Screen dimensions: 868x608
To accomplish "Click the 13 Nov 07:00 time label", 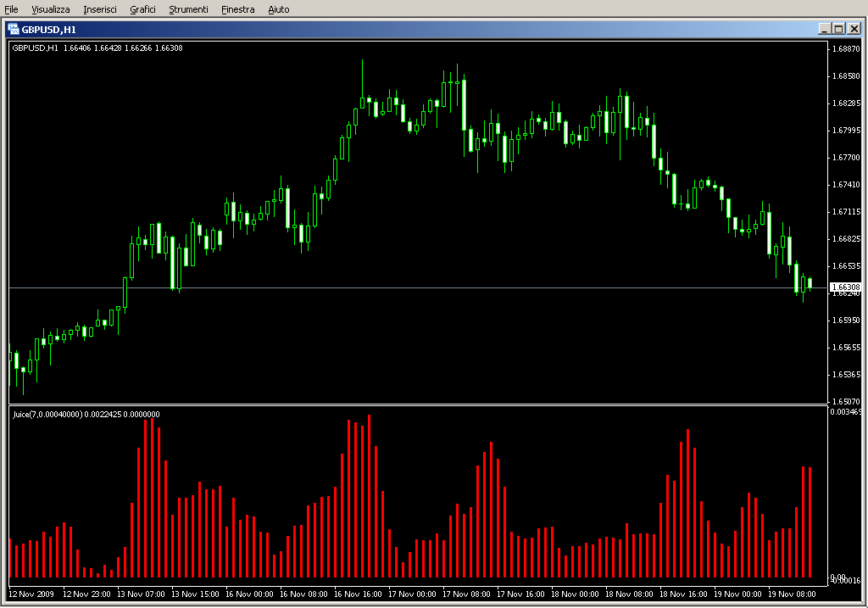I will click(139, 594).
